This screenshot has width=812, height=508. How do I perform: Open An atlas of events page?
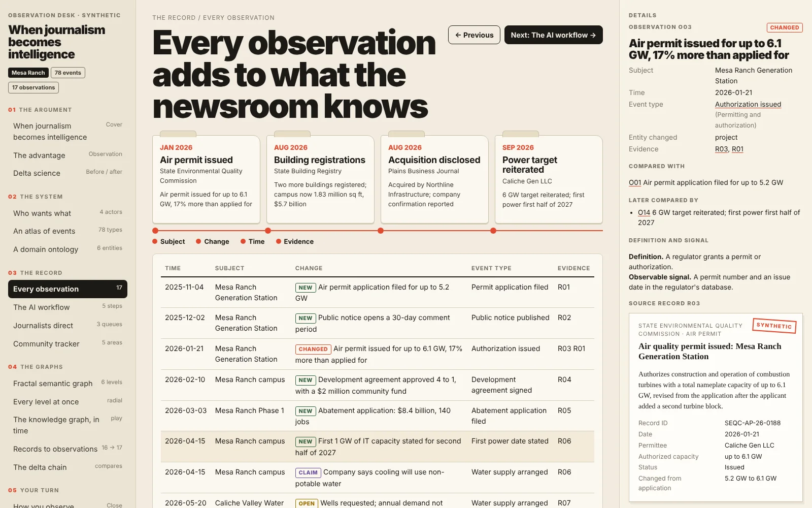click(67, 231)
